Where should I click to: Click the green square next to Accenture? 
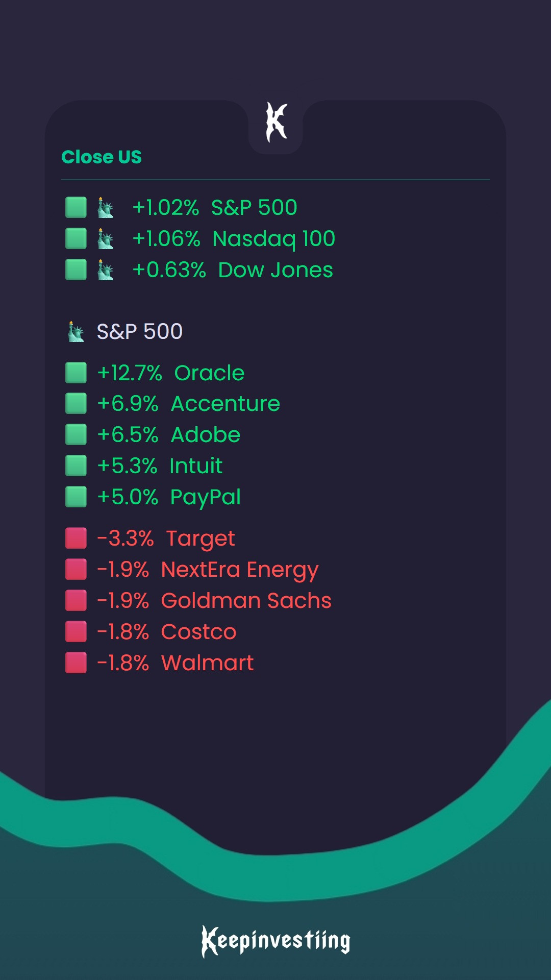point(76,404)
